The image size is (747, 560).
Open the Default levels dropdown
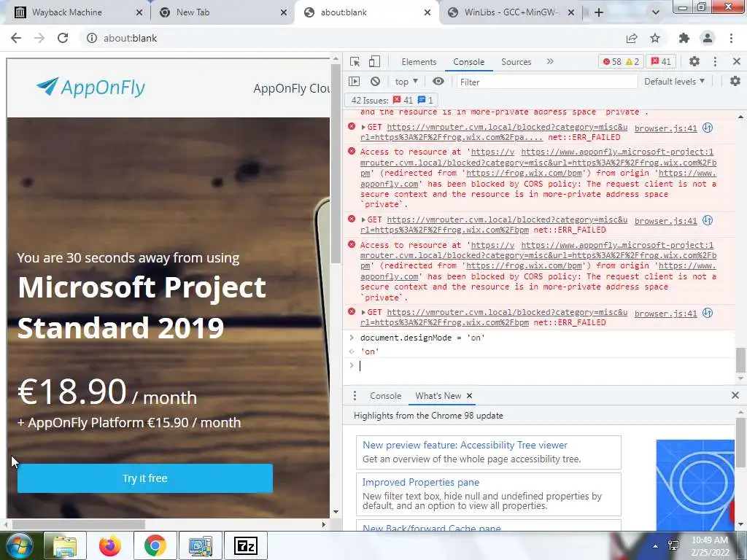[674, 82]
